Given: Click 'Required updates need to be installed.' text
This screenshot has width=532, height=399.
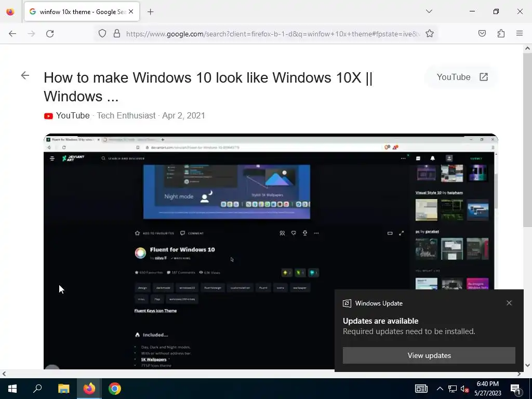Looking at the screenshot, I should pos(409,331).
